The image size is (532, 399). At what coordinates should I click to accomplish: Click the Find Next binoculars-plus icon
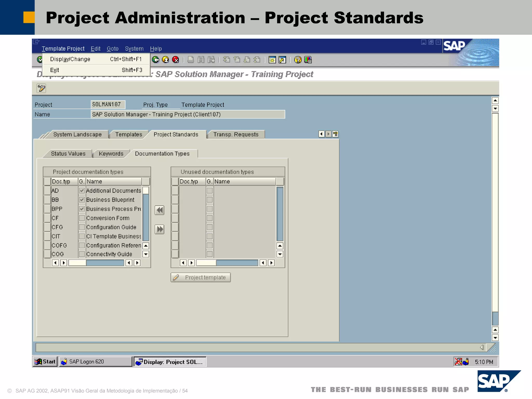click(211, 60)
